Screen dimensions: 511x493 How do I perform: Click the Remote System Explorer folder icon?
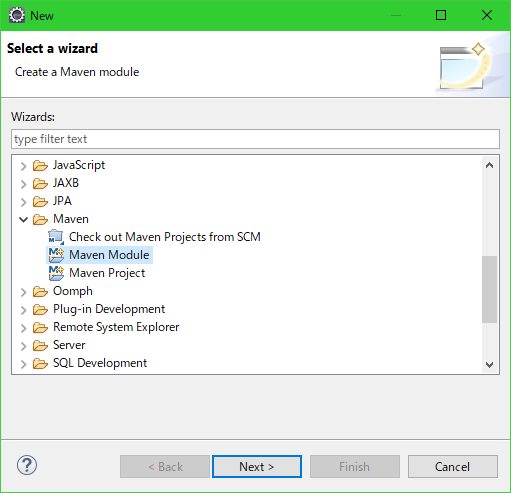pyautogui.click(x=40, y=327)
